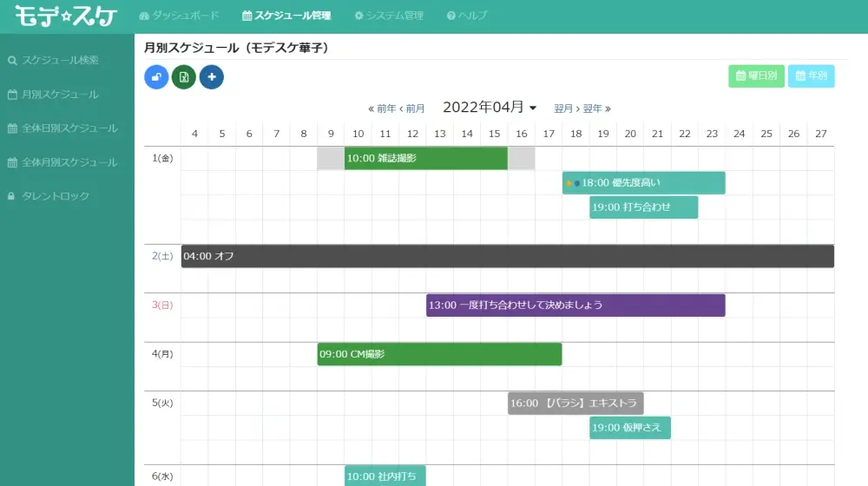The height and width of the screenshot is (486, 868).
Task: Click the blue plus add-schedule button
Action: pyautogui.click(x=212, y=77)
